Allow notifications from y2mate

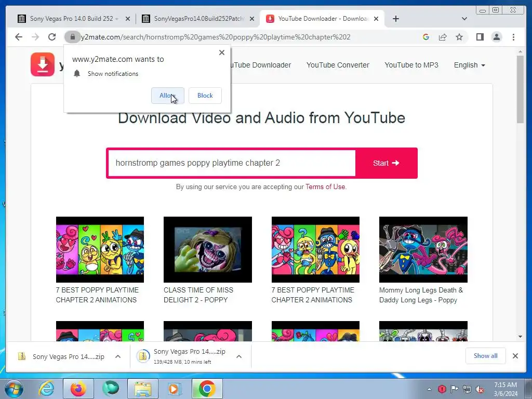[168, 96]
